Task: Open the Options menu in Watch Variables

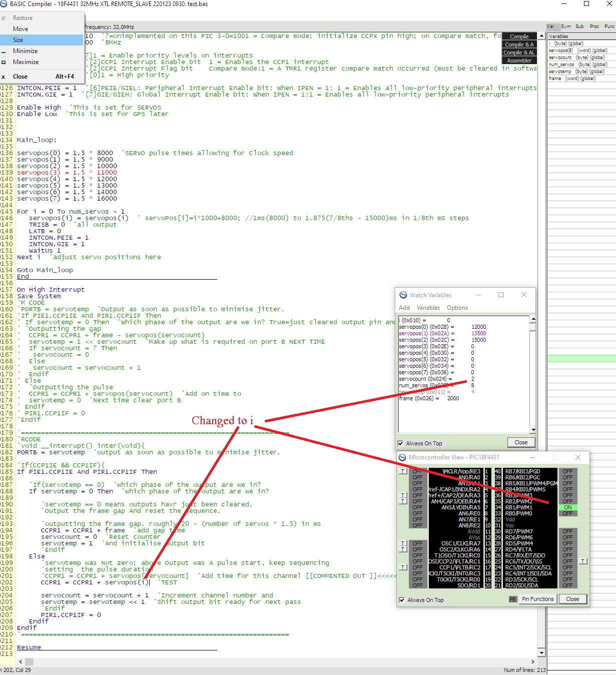Action: point(457,308)
